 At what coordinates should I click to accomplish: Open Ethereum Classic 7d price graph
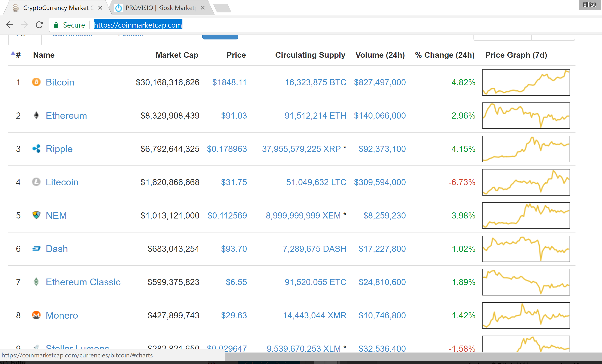pos(526,282)
